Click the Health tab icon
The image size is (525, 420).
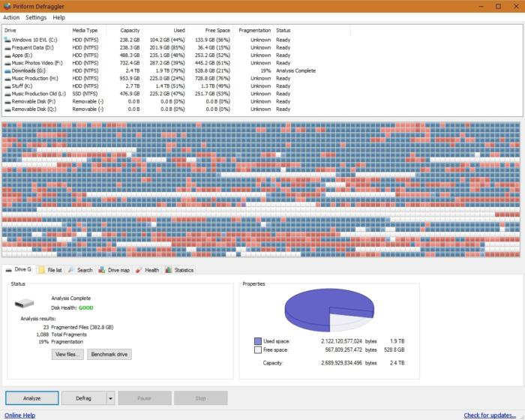pyautogui.click(x=139, y=270)
